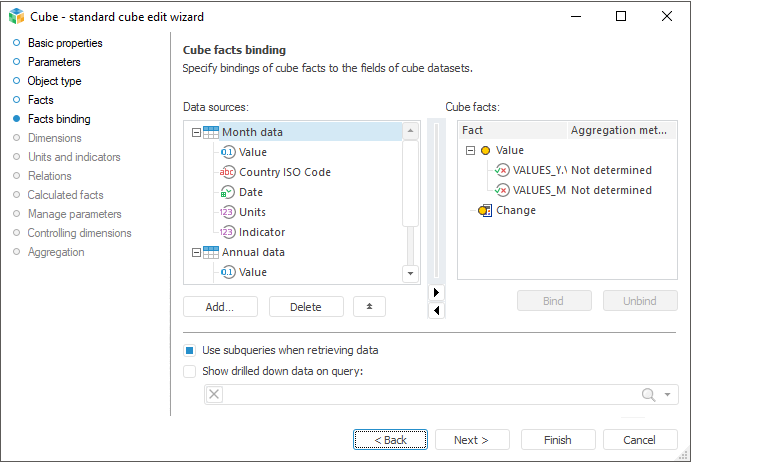The height and width of the screenshot is (464, 762).
Task: Go to the Facts wizard step
Action: pyautogui.click(x=40, y=100)
